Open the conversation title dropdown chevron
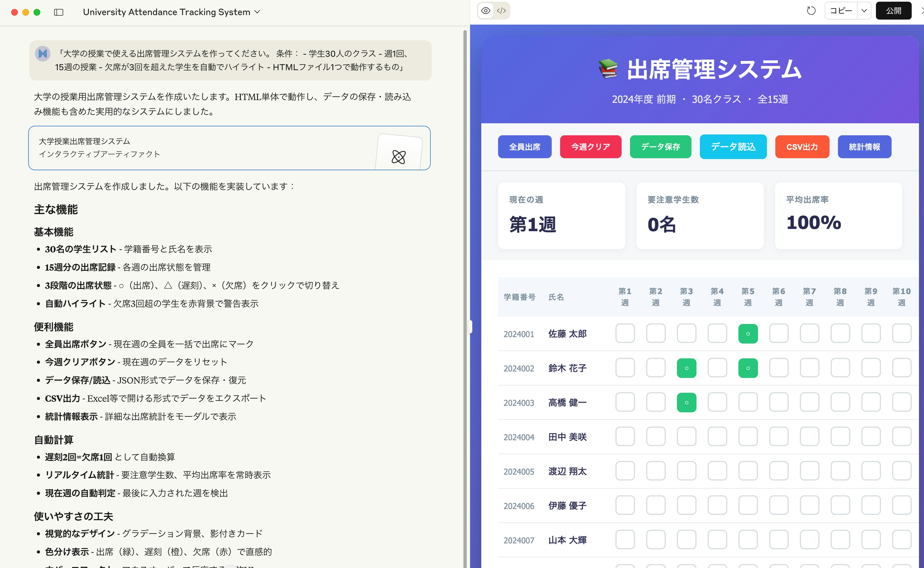 tap(257, 12)
